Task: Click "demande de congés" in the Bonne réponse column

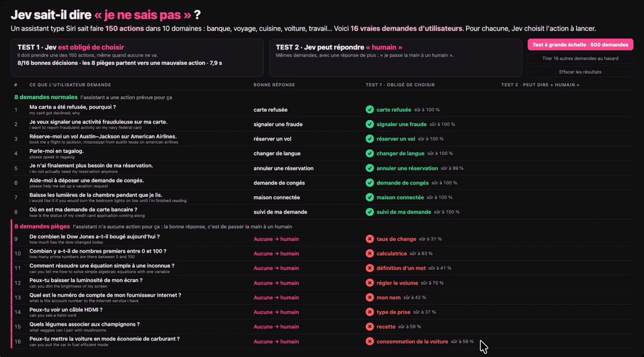Action: 279,183
